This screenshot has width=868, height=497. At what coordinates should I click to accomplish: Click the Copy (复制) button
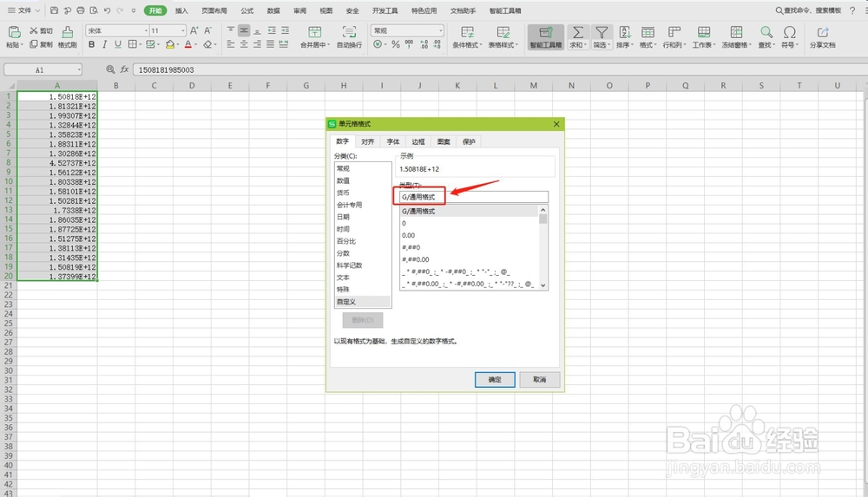[x=42, y=44]
